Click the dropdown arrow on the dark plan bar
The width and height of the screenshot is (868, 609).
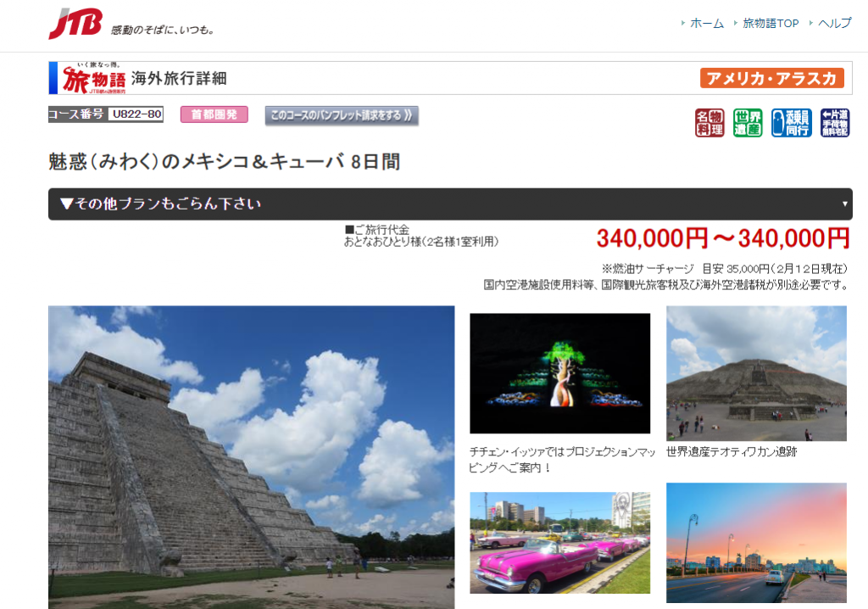pyautogui.click(x=844, y=204)
